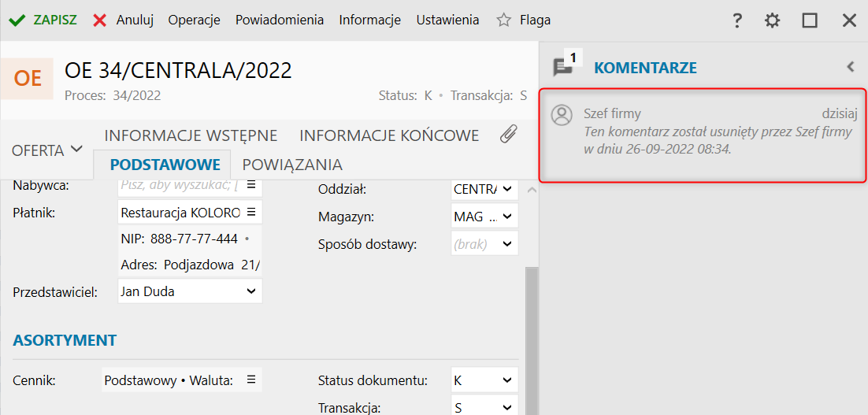
Task: Open the Operacje menu
Action: (195, 20)
